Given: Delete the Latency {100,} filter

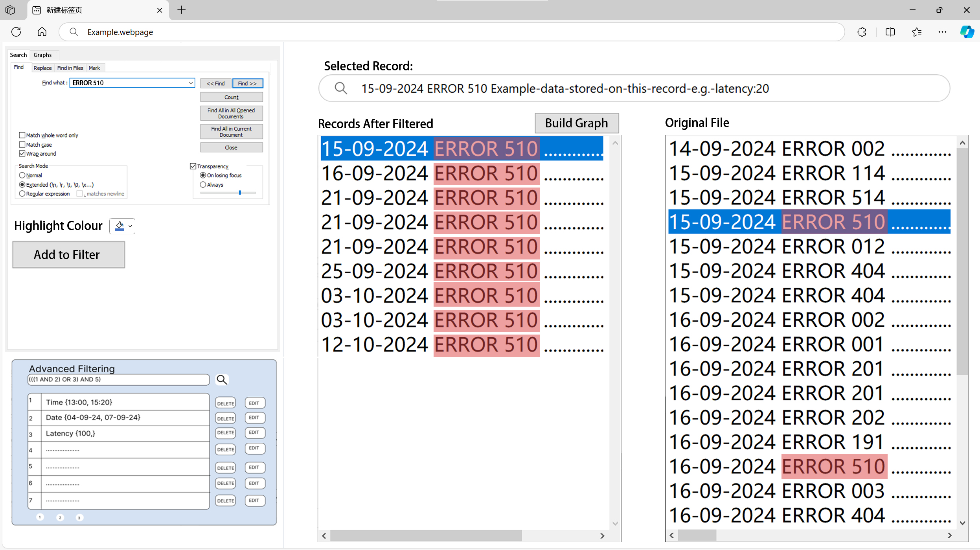Looking at the screenshot, I should (226, 432).
